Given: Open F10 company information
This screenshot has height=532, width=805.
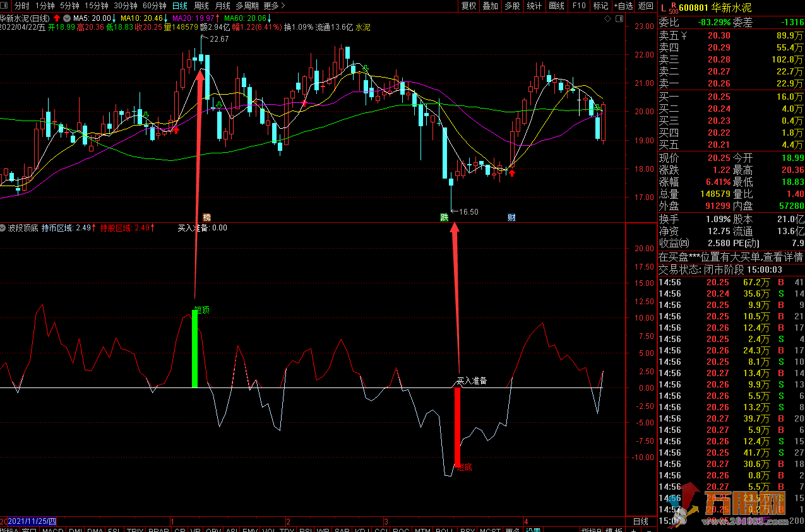Looking at the screenshot, I should (578, 6).
